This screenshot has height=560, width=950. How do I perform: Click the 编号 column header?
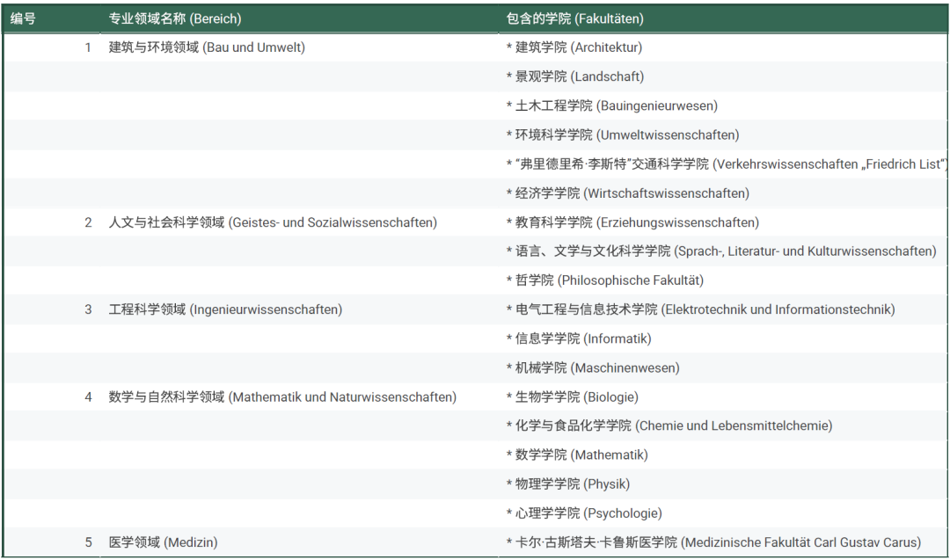click(24, 18)
